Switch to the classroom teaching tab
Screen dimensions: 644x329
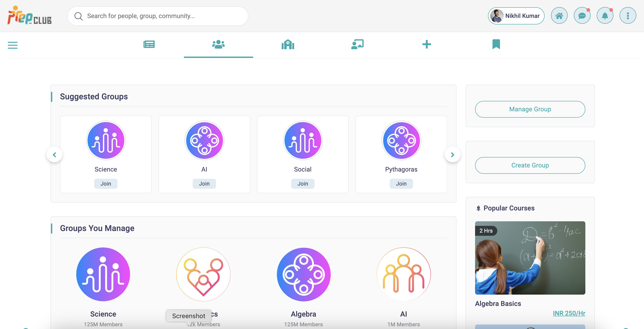pos(357,45)
